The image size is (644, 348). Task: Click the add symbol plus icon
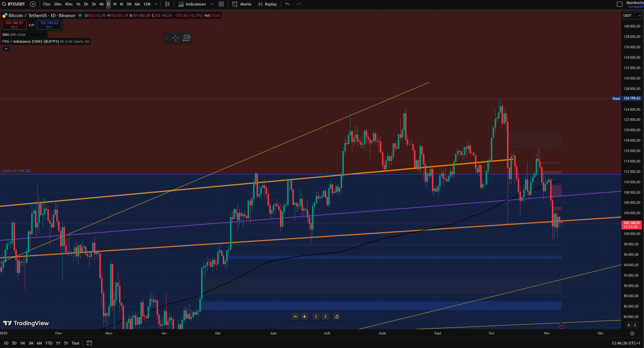tap(33, 4)
